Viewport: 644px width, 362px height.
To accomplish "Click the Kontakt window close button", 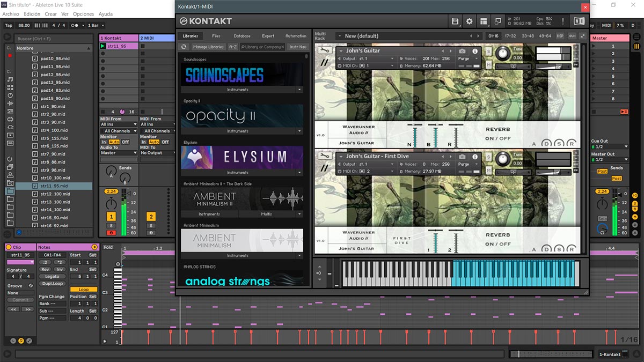I will (x=584, y=6).
